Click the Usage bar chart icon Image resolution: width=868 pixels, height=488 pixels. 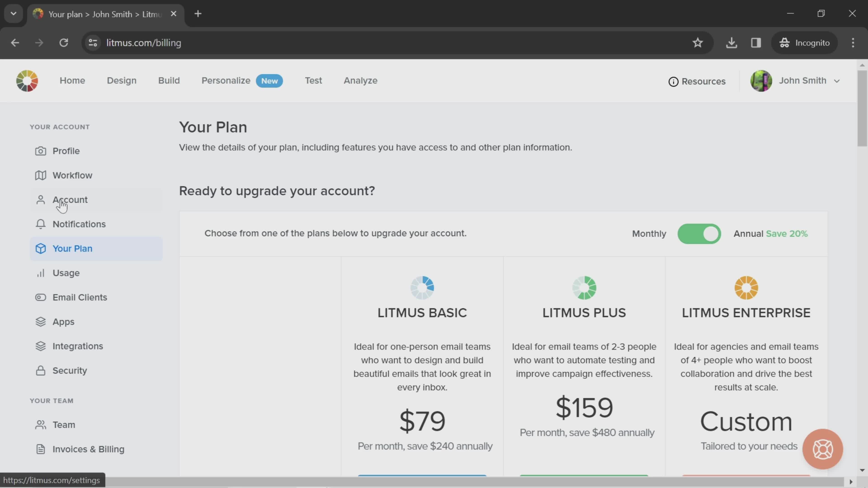click(x=40, y=273)
